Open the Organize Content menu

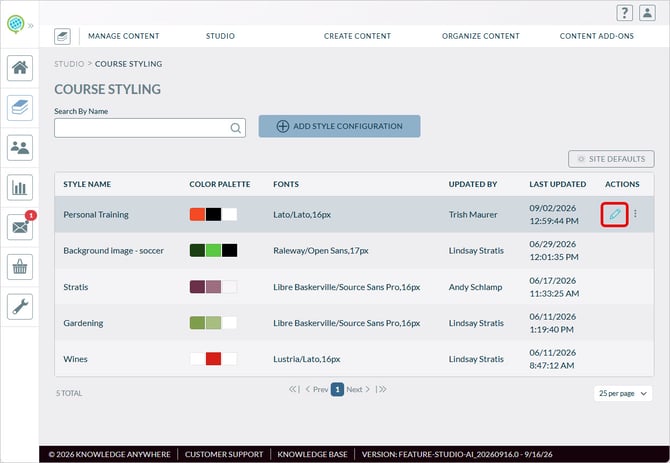pyautogui.click(x=481, y=36)
